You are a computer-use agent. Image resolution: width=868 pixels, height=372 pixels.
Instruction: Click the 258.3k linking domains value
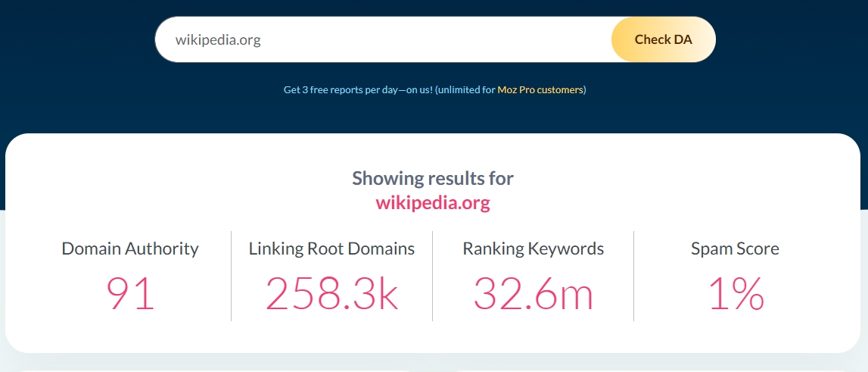pos(331,294)
